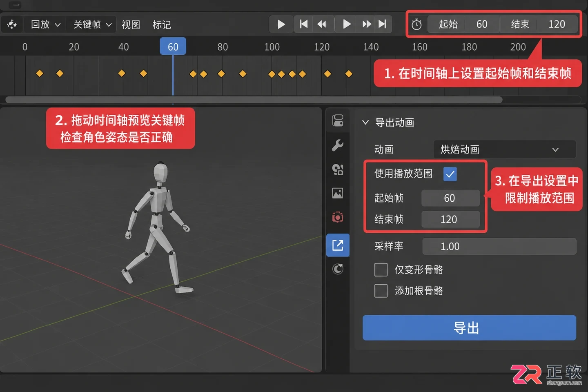This screenshot has height=392, width=588.
Task: Open the 回放 playback dropdown
Action: click(46, 24)
